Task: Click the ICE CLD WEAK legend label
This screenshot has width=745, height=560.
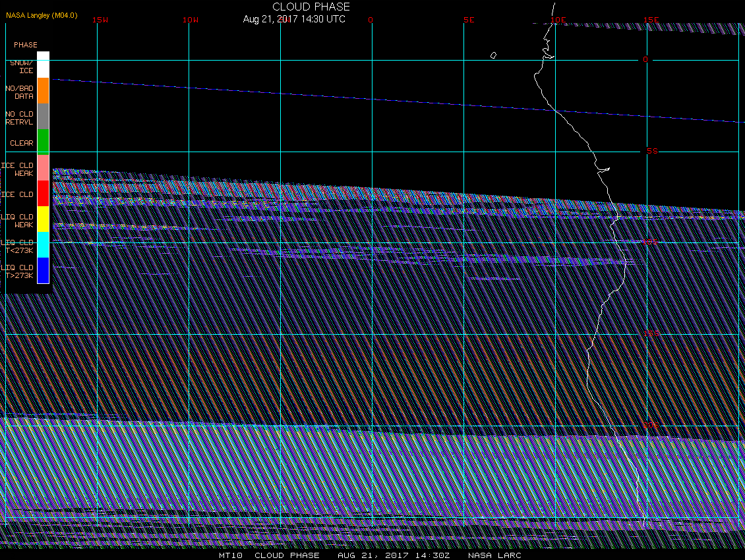Action: tap(18, 169)
